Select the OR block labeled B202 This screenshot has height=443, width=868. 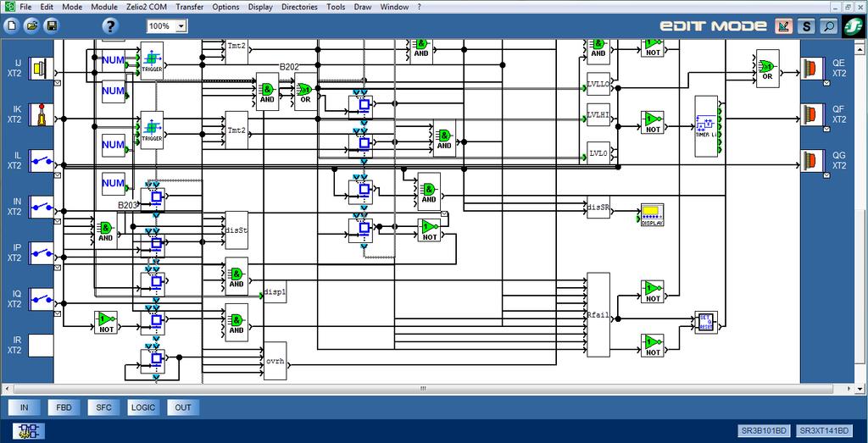pos(305,91)
